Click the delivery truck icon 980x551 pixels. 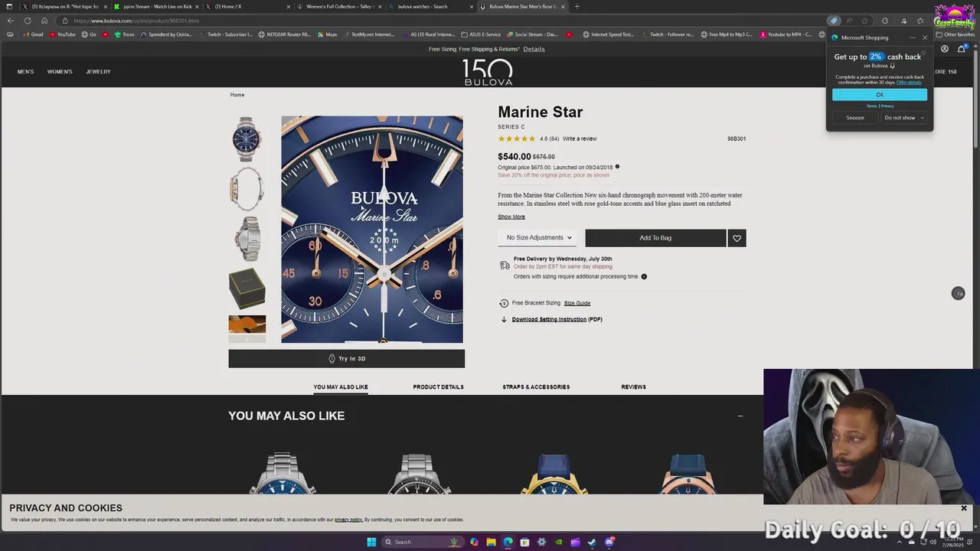(505, 265)
